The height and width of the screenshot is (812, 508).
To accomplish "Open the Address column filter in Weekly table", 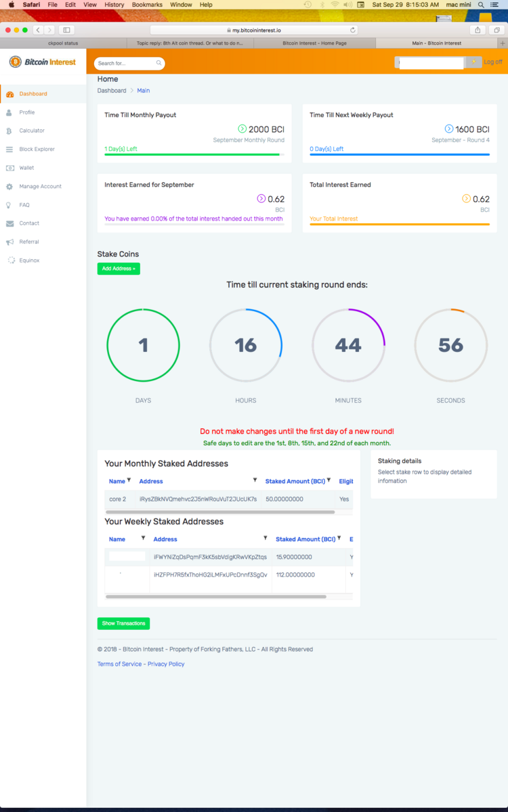I will coord(265,539).
